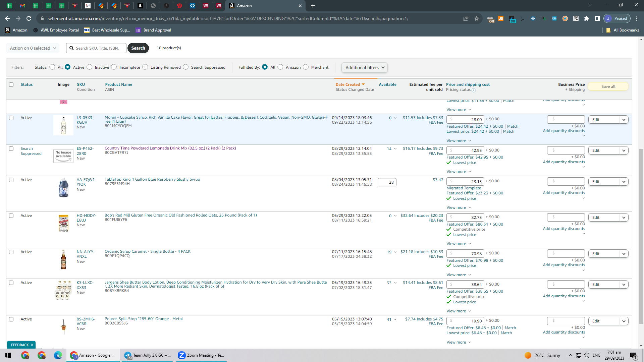Open Chrome's three-dot menu
Image resolution: width=644 pixels, height=362 pixels.
[x=637, y=18]
